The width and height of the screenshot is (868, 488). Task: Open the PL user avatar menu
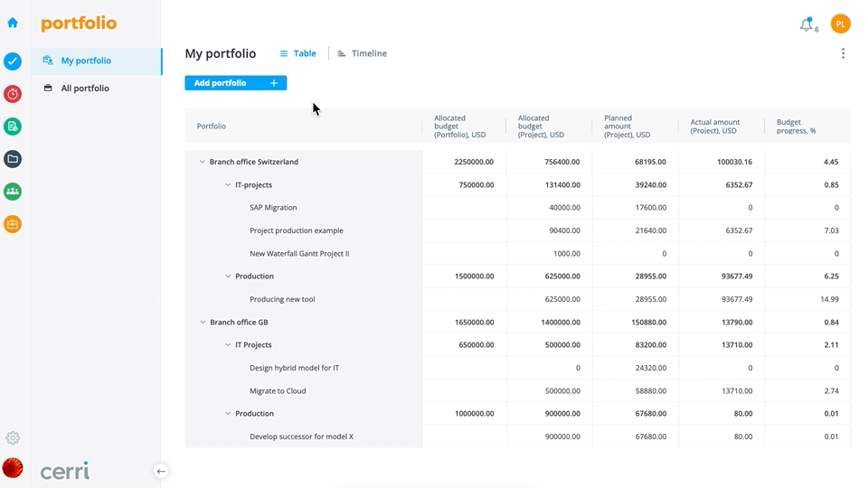(840, 24)
